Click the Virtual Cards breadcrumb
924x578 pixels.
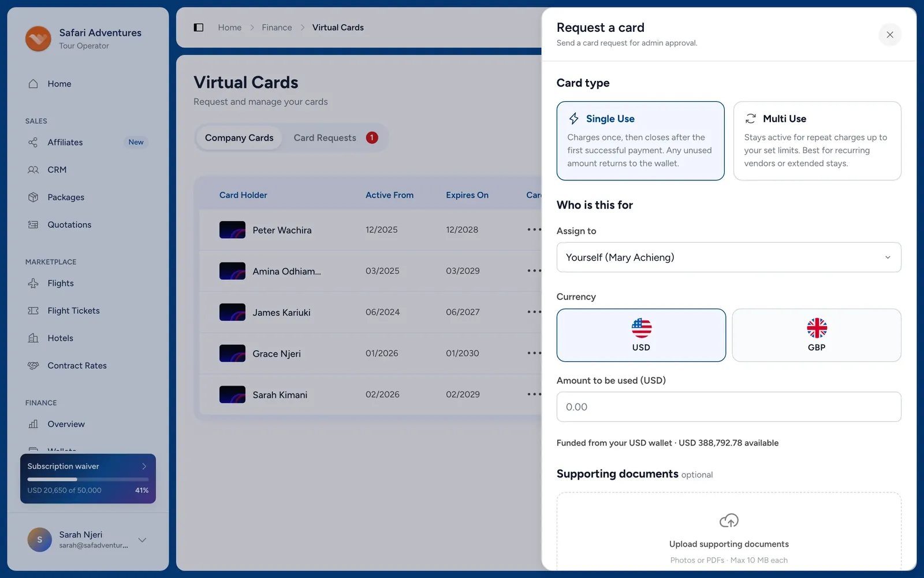point(338,27)
